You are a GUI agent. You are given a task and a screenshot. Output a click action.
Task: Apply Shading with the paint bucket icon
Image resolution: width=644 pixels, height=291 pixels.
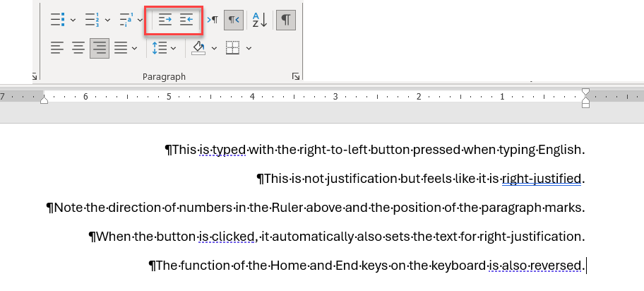(x=199, y=48)
